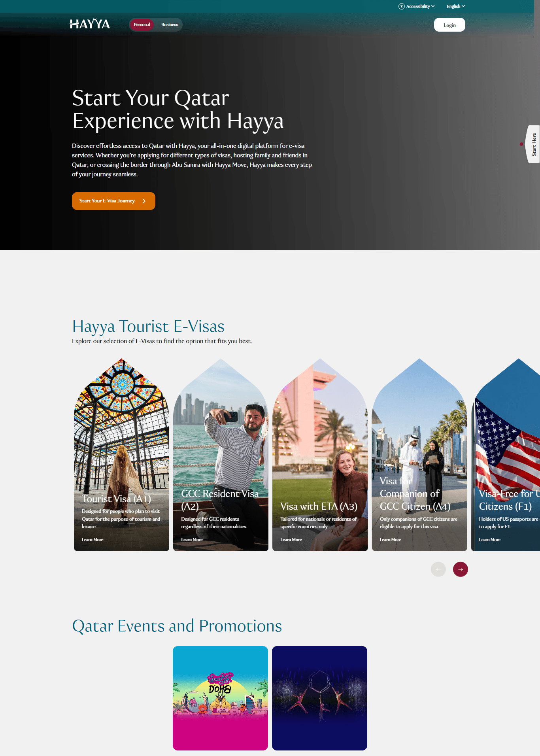
Task: Open the Doha festival promotion thumbnail
Action: tap(220, 698)
